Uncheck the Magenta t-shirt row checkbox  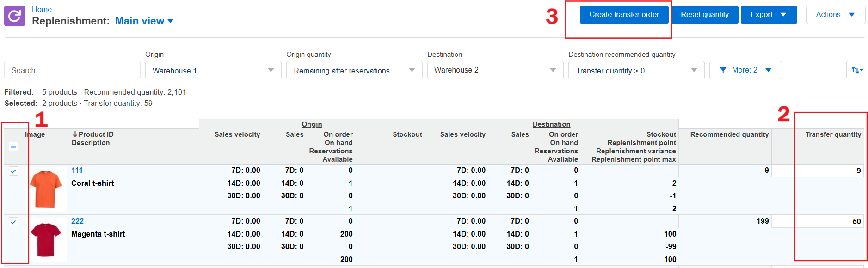(13, 222)
